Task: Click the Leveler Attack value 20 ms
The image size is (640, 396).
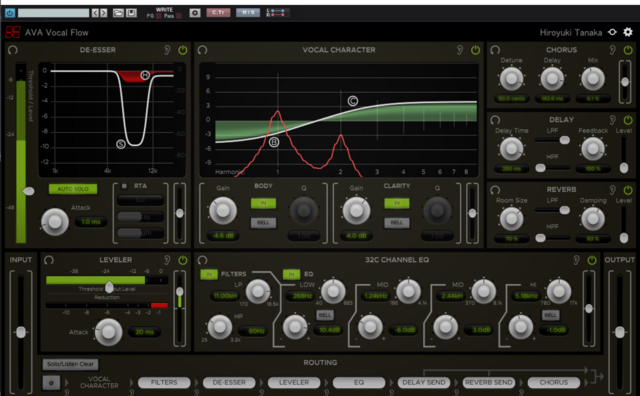Action: pyautogui.click(x=144, y=332)
